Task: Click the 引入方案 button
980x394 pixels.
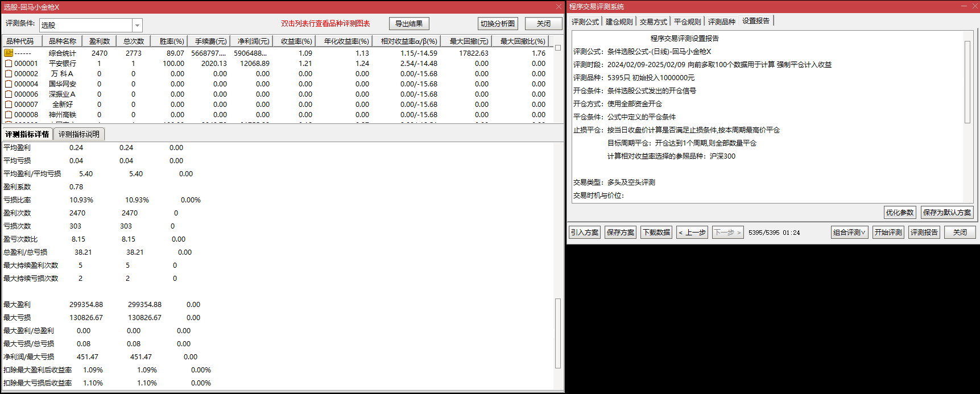Action: [x=585, y=232]
